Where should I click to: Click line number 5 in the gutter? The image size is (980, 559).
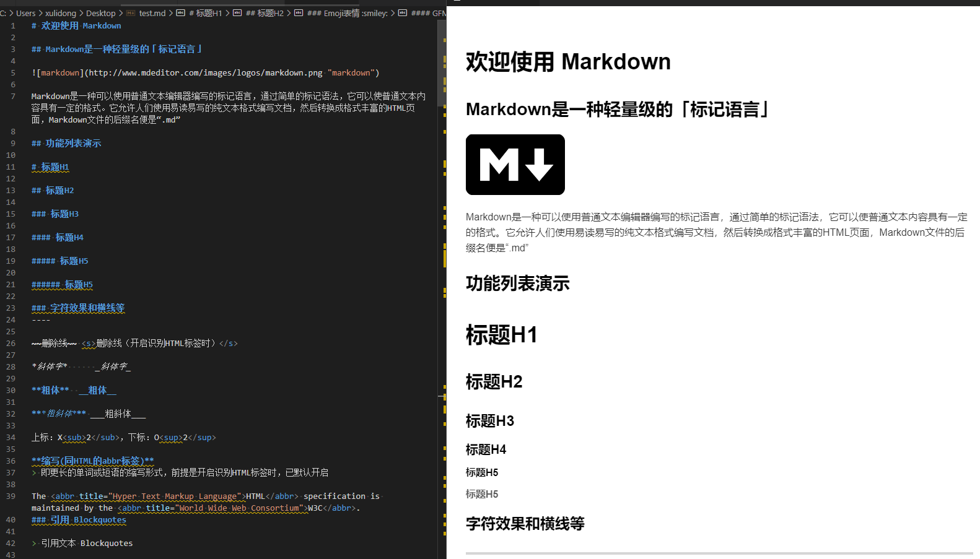coord(13,72)
